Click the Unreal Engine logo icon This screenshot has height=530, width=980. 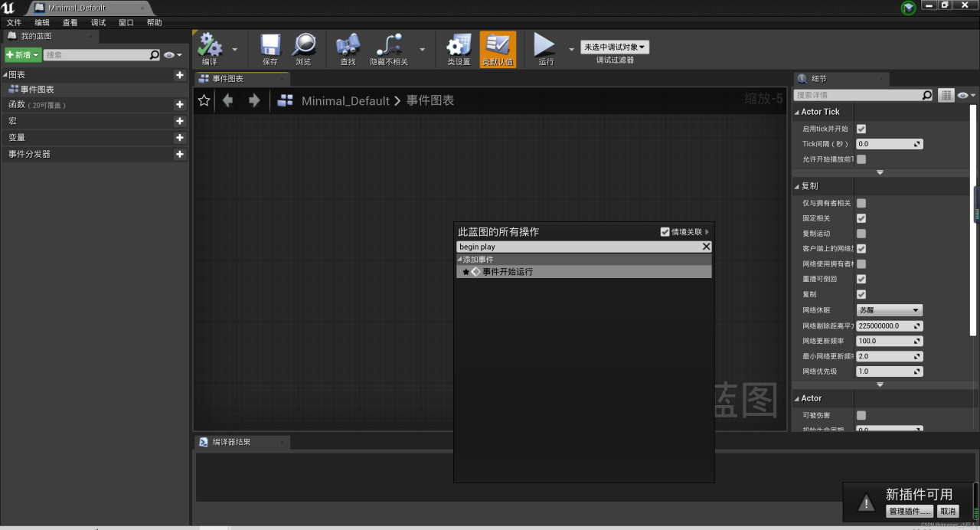(x=8, y=8)
